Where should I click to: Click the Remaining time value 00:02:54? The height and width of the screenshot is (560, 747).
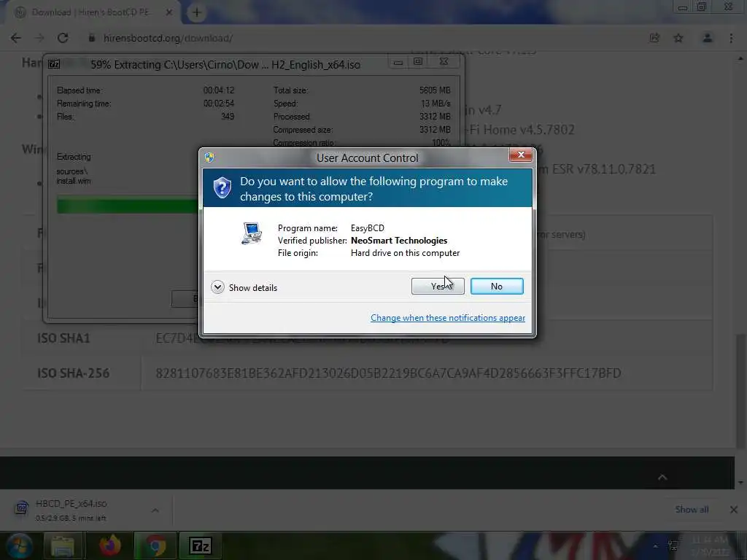[219, 104]
